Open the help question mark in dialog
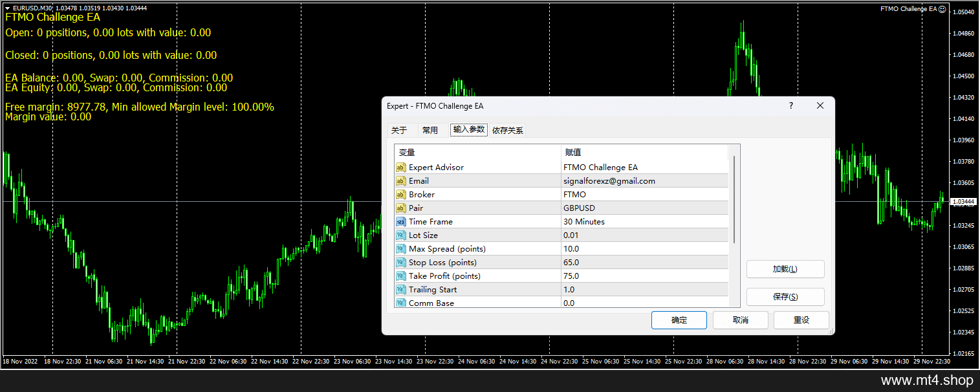The image size is (980, 392). pos(790,105)
